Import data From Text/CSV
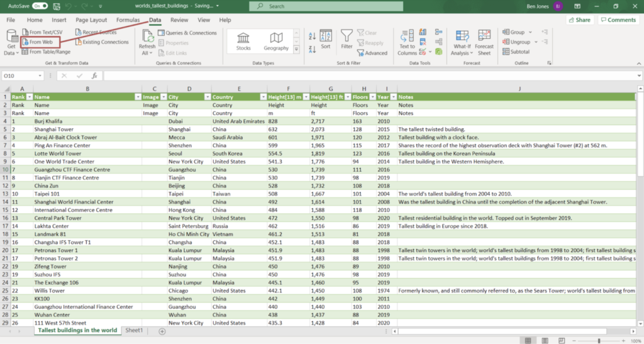Viewport: 644px width, 344px height. coord(42,32)
